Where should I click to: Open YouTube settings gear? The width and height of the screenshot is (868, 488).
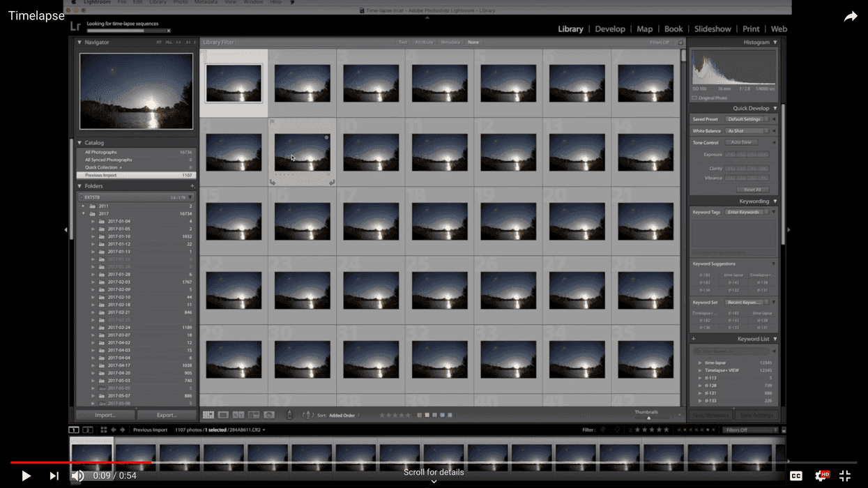coord(821,475)
